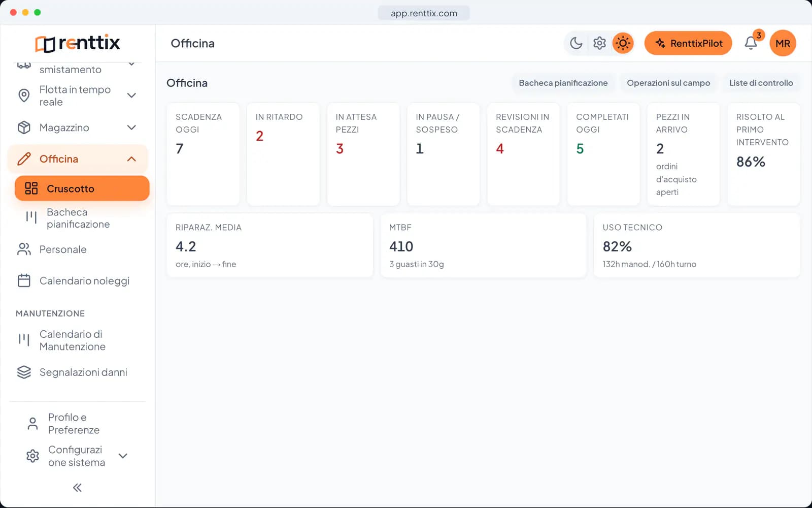Click the renttix logo
Screen dimensions: 812x508
[x=78, y=43]
